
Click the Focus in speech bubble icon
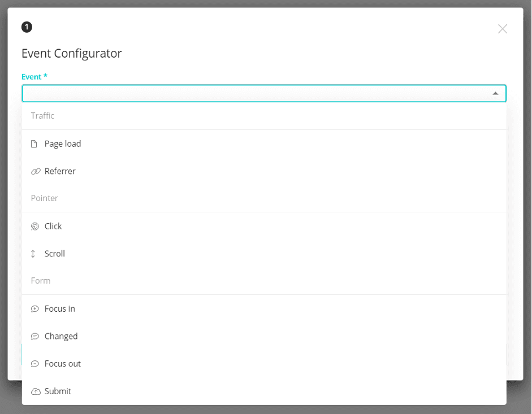pyautogui.click(x=35, y=308)
